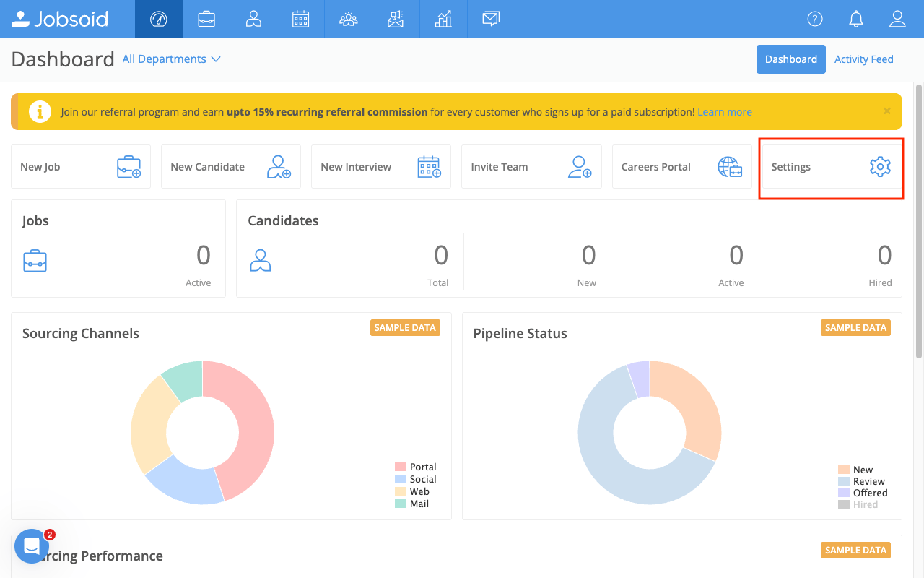Toggle the Web legend swatch
This screenshot has width=924, height=578.
click(401, 491)
